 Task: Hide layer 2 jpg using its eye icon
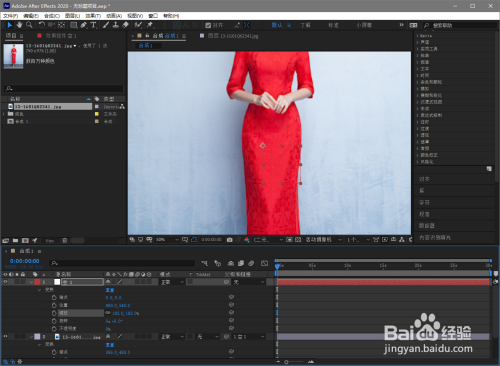click(x=5, y=337)
